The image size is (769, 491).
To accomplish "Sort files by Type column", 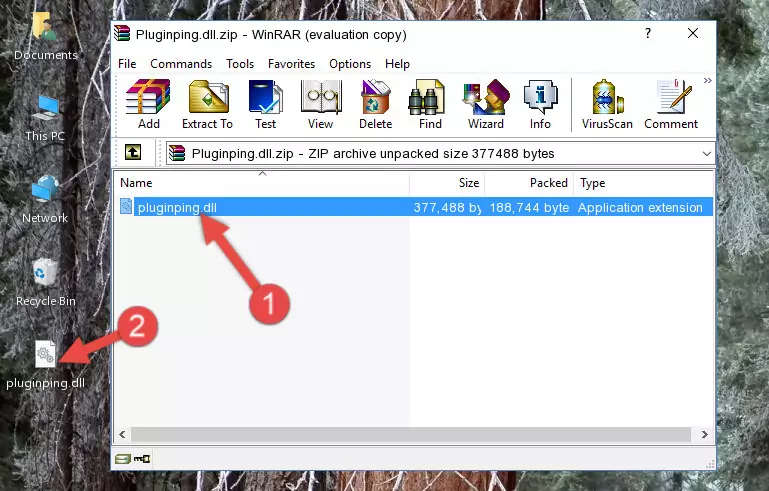I will [x=643, y=183].
